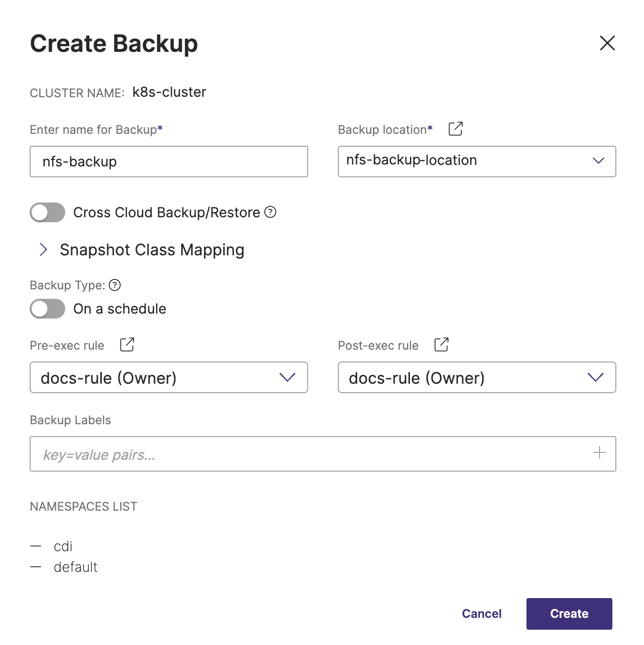
Task: Open the Post-exec rule dropdown
Action: 477,377
